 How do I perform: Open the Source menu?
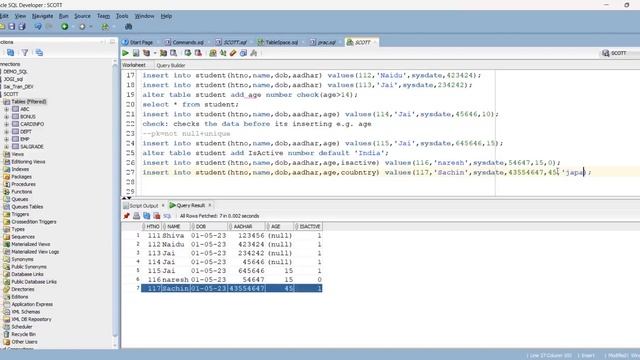click(x=82, y=16)
